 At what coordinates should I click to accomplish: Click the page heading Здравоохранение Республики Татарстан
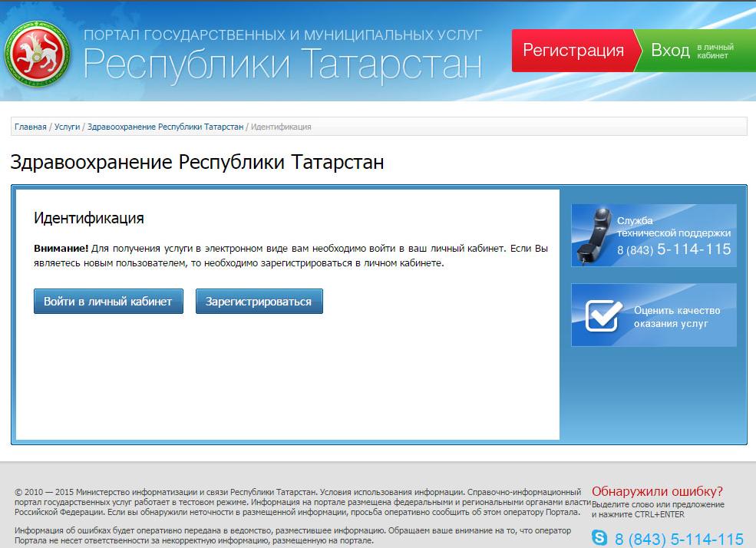coord(196,163)
